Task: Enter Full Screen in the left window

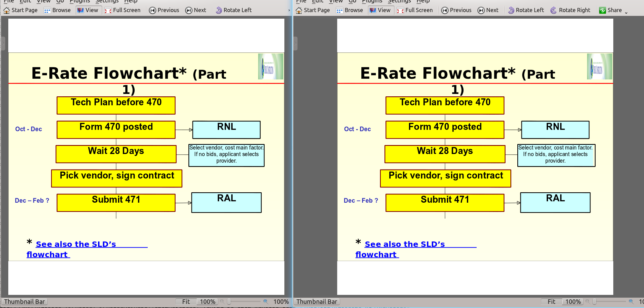Action: coord(123,10)
